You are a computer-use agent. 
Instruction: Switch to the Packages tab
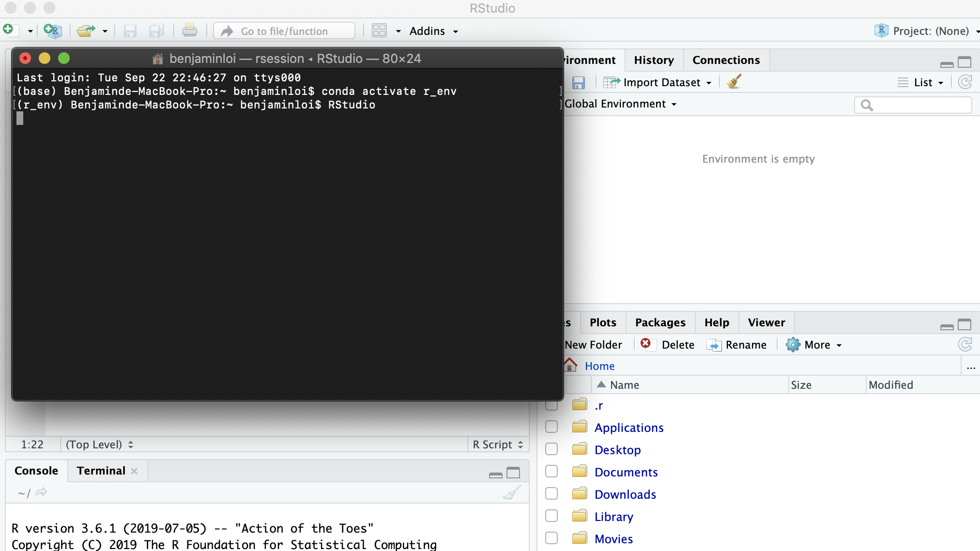[x=660, y=322]
